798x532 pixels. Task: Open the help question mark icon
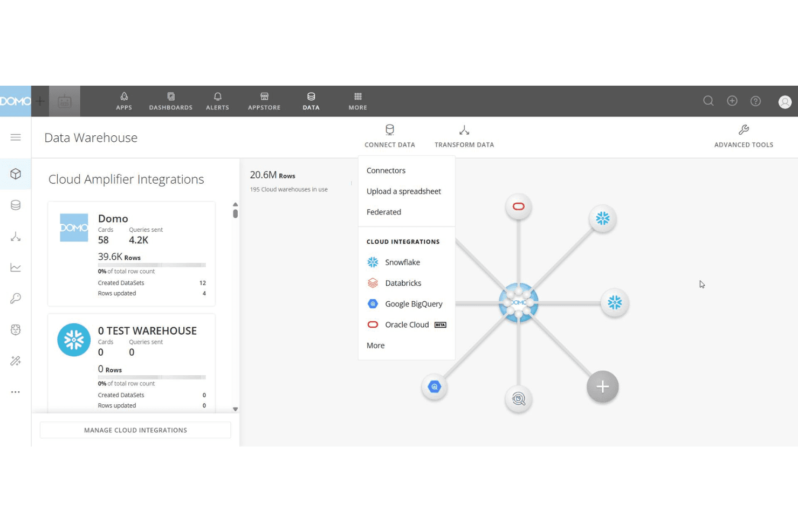(756, 101)
